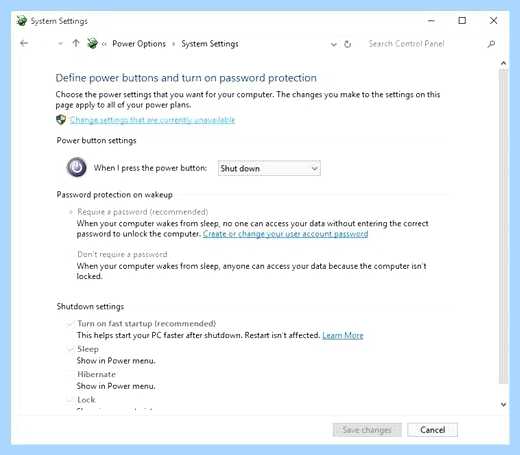Click 'Password protection on wakeup' heading
Image resolution: width=520 pixels, height=455 pixels.
point(115,195)
